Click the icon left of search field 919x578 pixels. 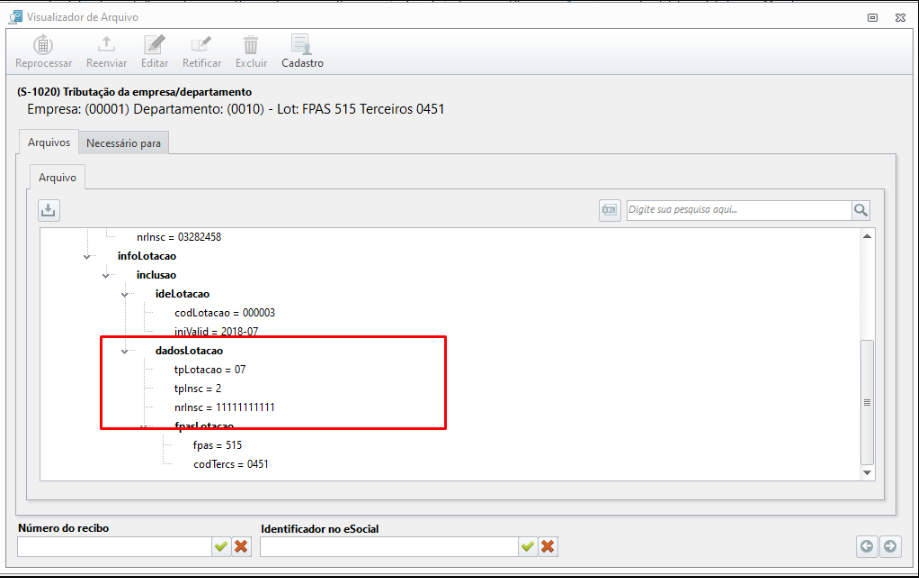point(610,210)
